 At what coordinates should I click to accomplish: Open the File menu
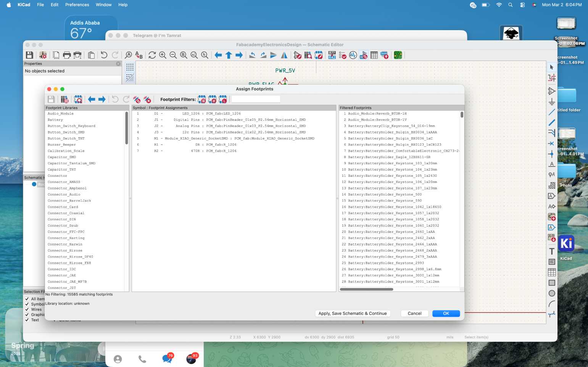pos(40,5)
